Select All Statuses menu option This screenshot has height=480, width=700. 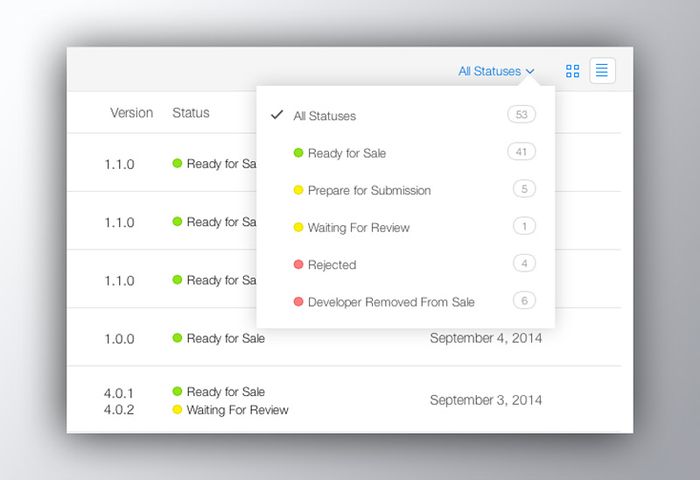pyautogui.click(x=324, y=116)
